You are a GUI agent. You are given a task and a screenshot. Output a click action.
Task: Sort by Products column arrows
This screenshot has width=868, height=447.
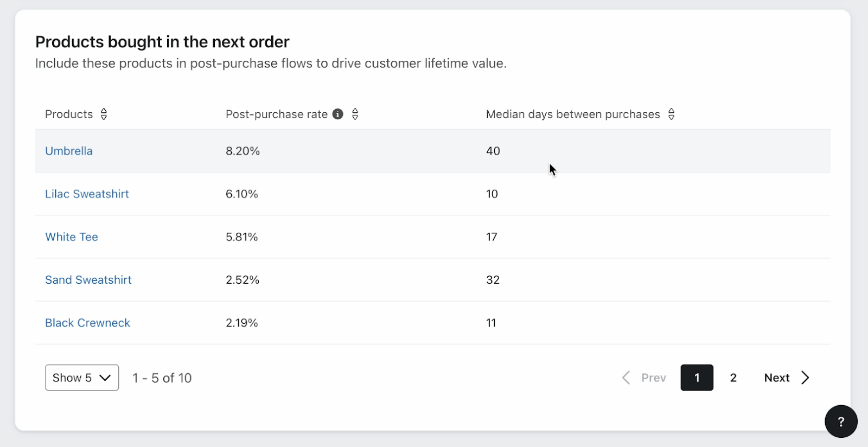(x=104, y=114)
